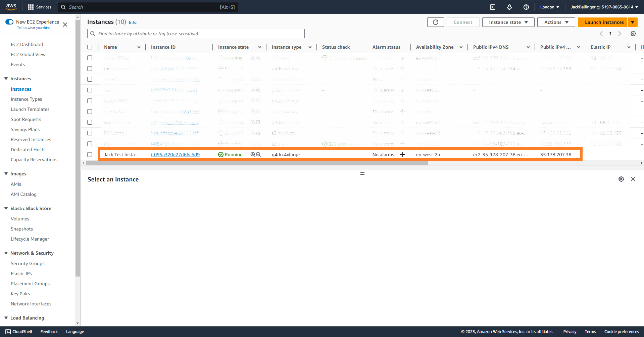The height and width of the screenshot is (337, 644).
Task: Tick the select-all instances checkbox in header
Action: (x=90, y=47)
